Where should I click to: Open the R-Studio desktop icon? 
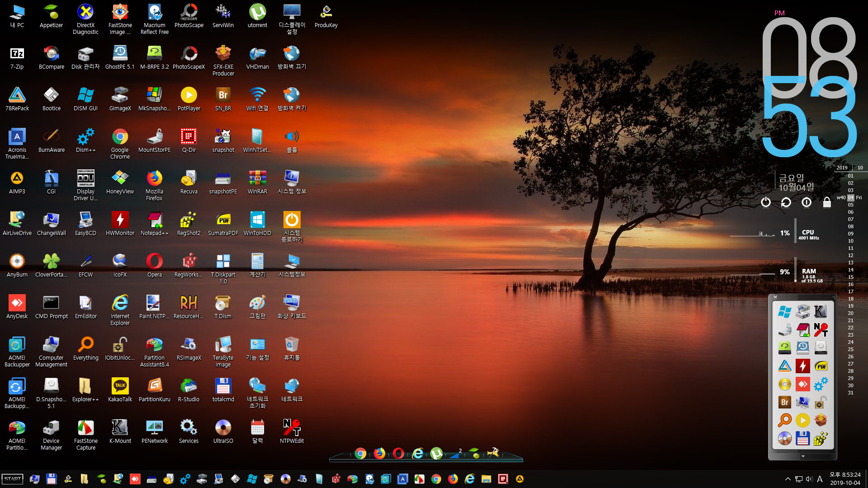point(189,390)
